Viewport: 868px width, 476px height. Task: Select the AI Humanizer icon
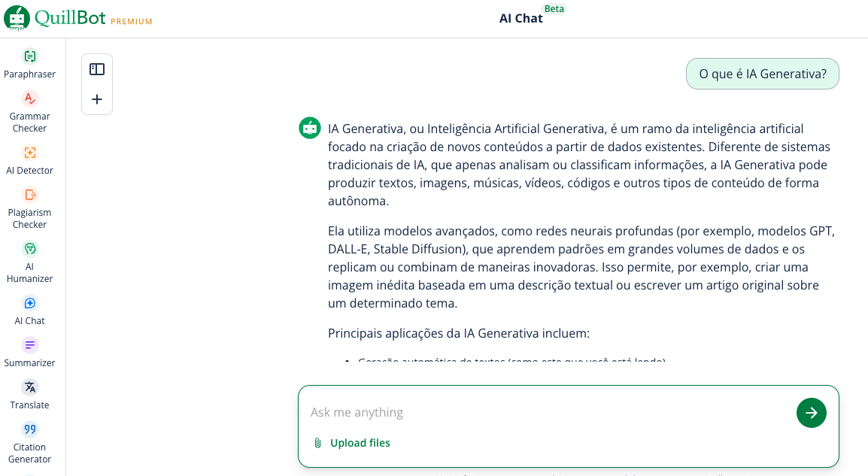click(30, 249)
